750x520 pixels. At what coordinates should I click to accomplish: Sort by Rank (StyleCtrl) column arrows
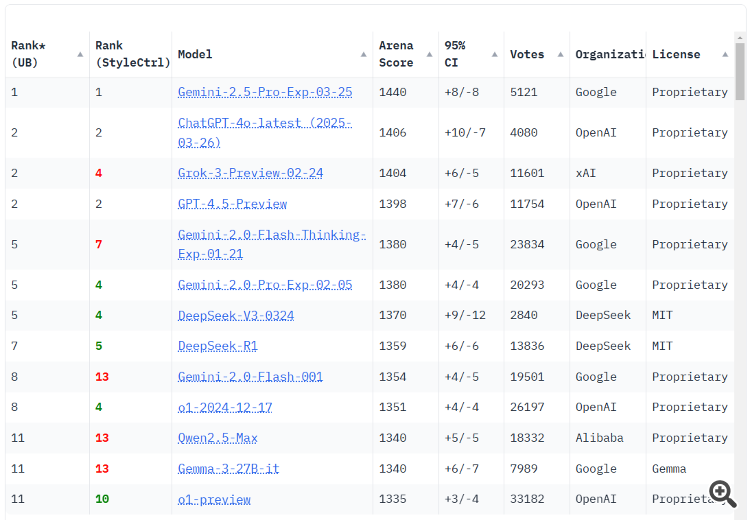click(x=163, y=54)
